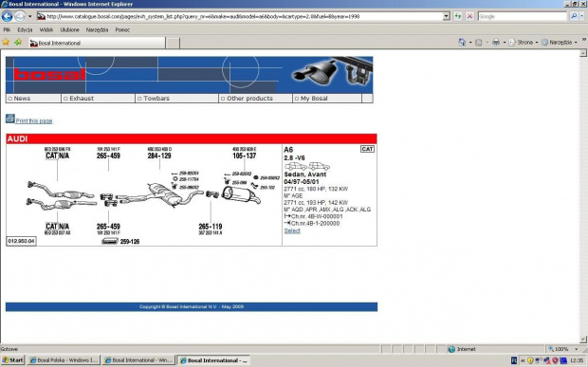This screenshot has width=588, height=367.
Task: Expand the address bar history dropdown
Action: (x=447, y=16)
